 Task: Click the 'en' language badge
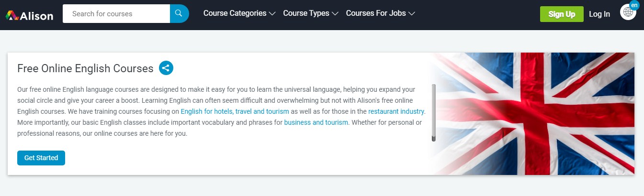pyautogui.click(x=634, y=5)
